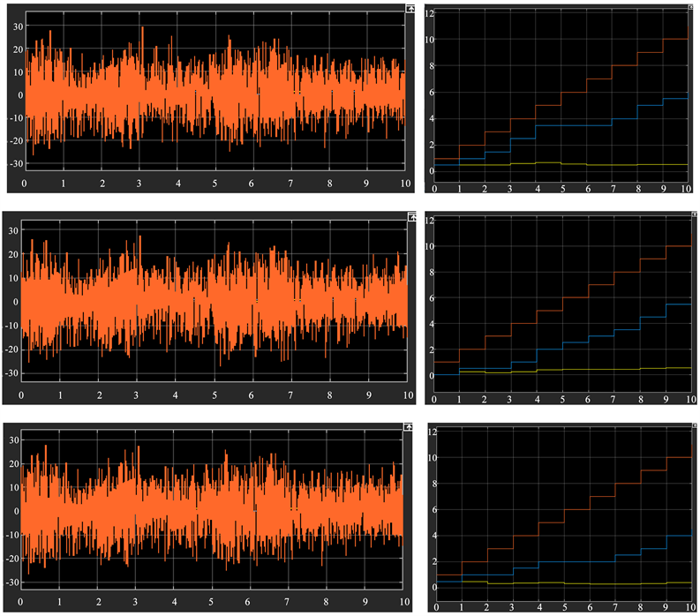This screenshot has width=700, height=616.
Task: Click the yellow trace in the top-right plot
Action: click(x=574, y=165)
